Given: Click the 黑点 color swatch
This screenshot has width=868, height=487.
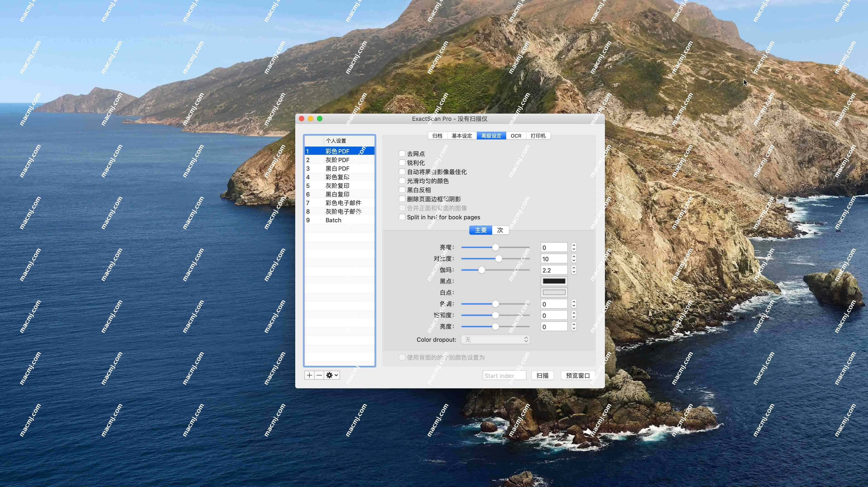Looking at the screenshot, I should tap(554, 281).
